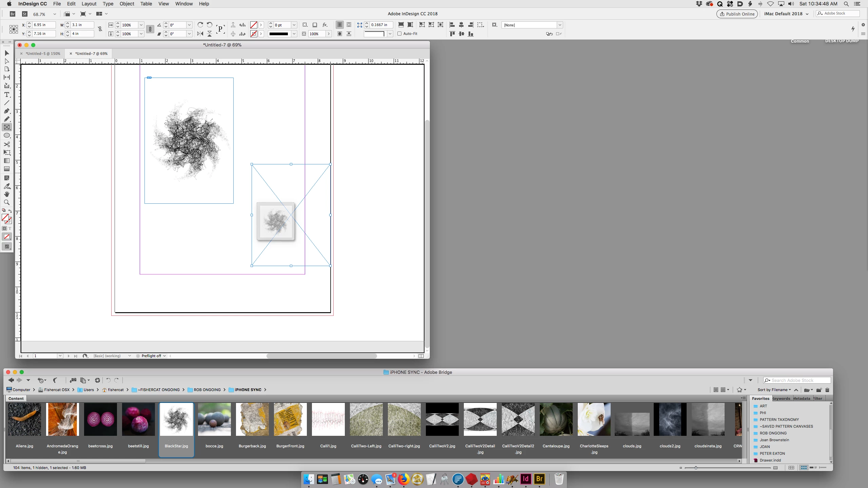Screen dimensions: 868x488
Task: Toggle constrain proportions for scaling
Action: 150,29
